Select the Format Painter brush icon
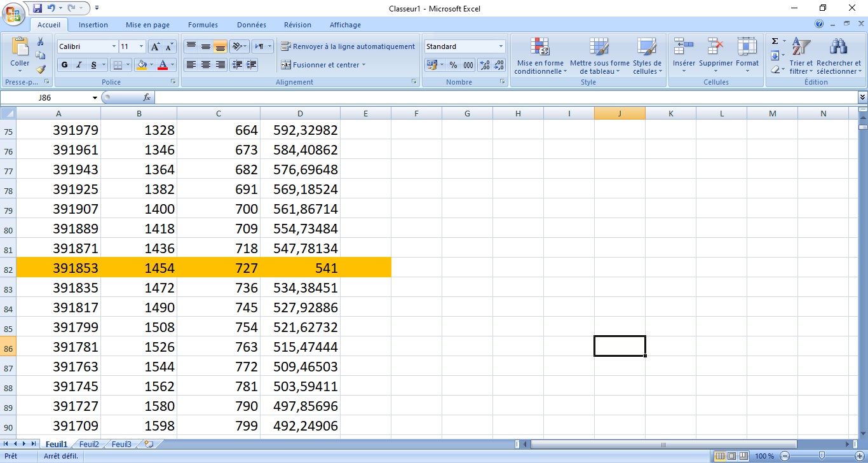Image resolution: width=868 pixels, height=463 pixels. pos(41,69)
